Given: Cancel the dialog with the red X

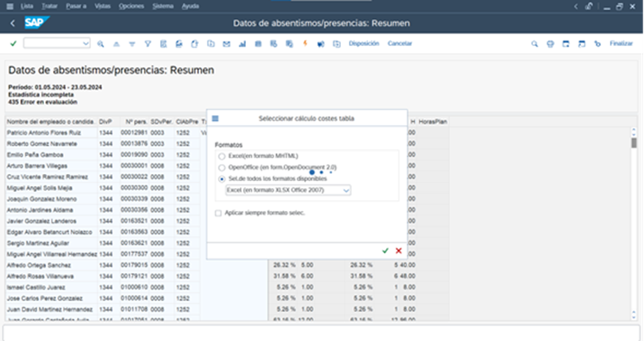Looking at the screenshot, I should (x=399, y=250).
